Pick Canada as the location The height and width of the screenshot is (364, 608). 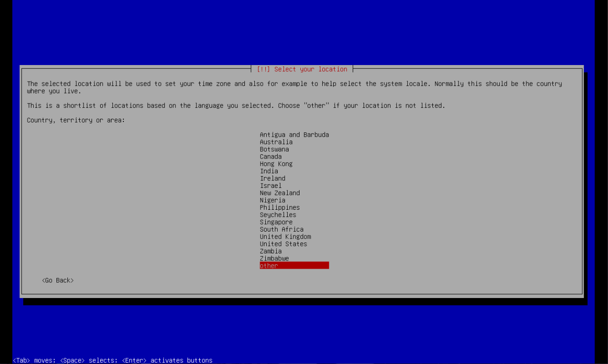pyautogui.click(x=271, y=157)
